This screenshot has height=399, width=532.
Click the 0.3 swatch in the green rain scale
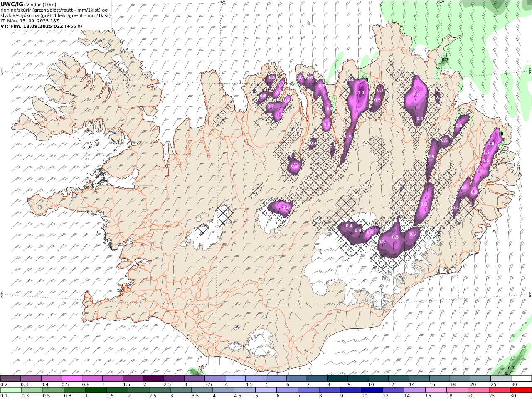[x=32, y=390]
